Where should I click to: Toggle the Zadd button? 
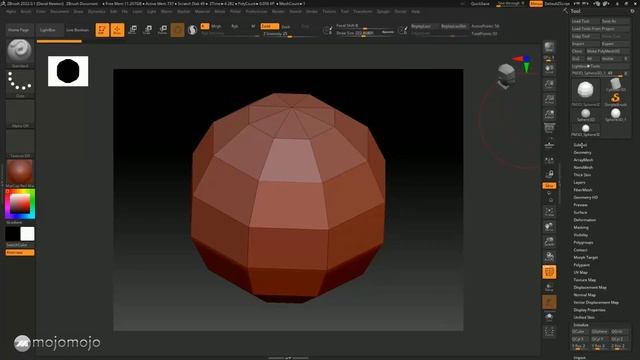(x=269, y=26)
